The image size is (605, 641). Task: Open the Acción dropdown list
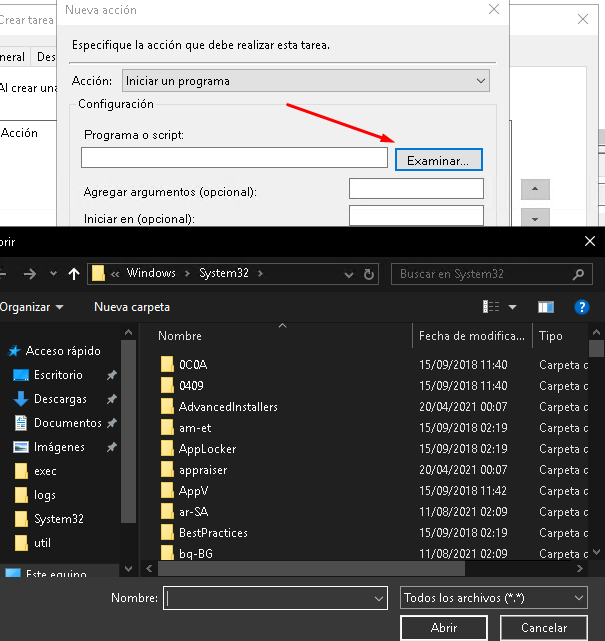point(305,80)
